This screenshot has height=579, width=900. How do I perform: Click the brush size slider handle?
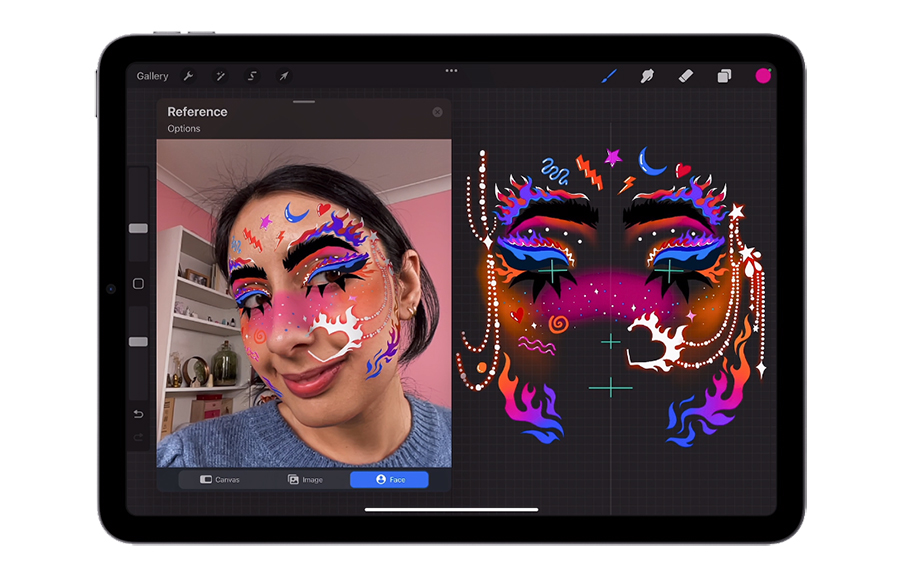coord(138,228)
